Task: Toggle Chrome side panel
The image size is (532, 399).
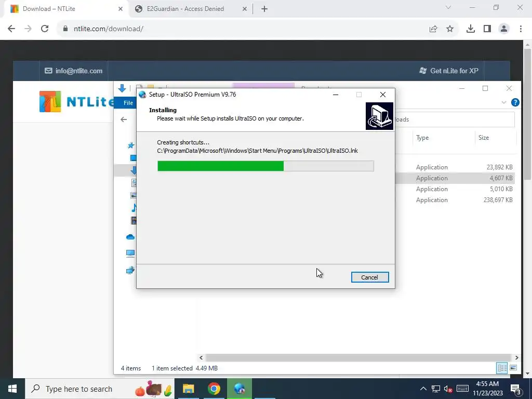Action: click(487, 29)
